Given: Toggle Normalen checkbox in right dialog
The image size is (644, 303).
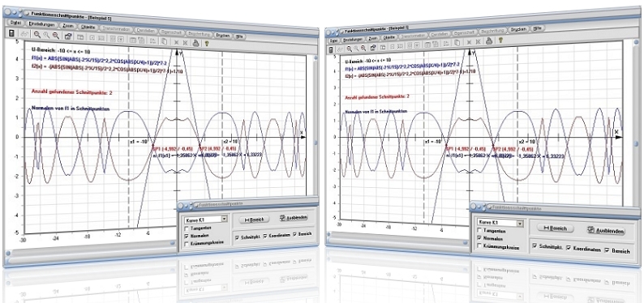Looking at the screenshot, I should point(480,238).
